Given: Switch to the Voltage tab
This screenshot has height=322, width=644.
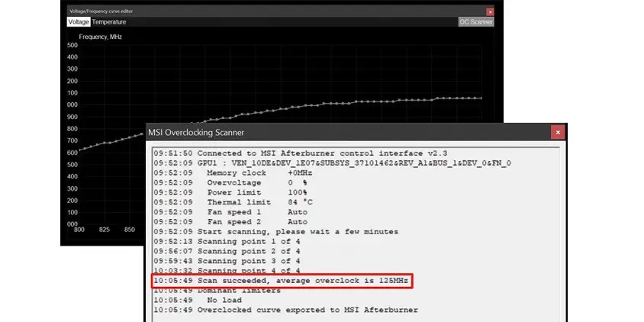Looking at the screenshot, I should tap(79, 22).
